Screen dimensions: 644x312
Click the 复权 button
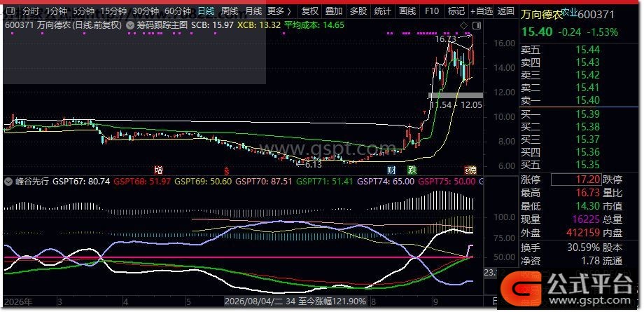(x=309, y=11)
